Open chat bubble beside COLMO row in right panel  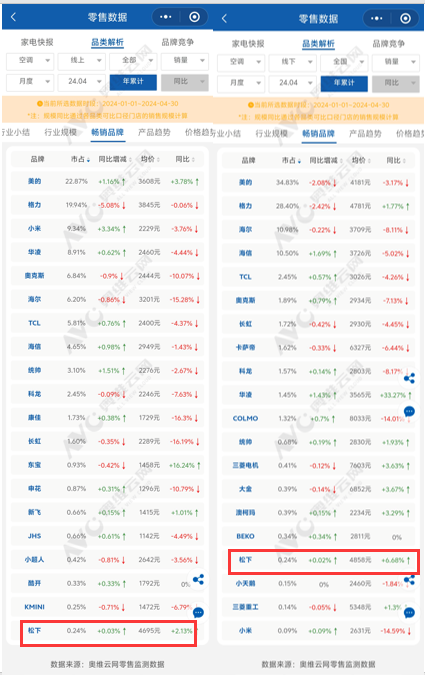tap(409, 412)
